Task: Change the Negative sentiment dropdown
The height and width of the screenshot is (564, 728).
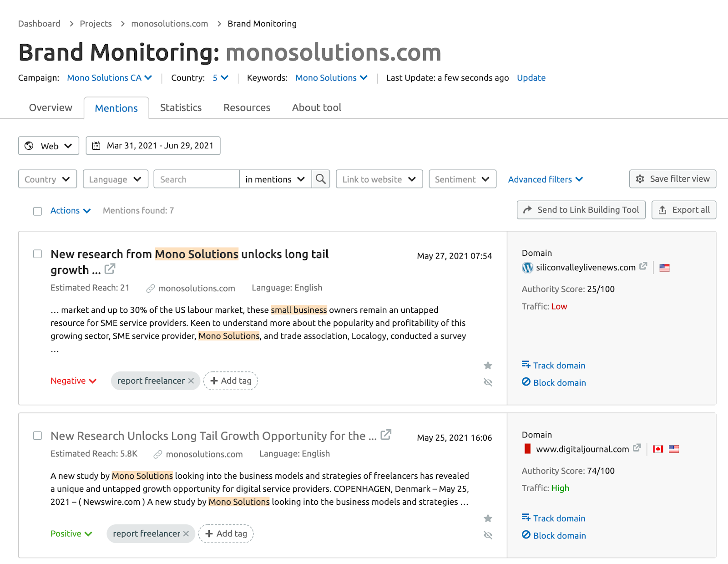Action: click(x=73, y=381)
